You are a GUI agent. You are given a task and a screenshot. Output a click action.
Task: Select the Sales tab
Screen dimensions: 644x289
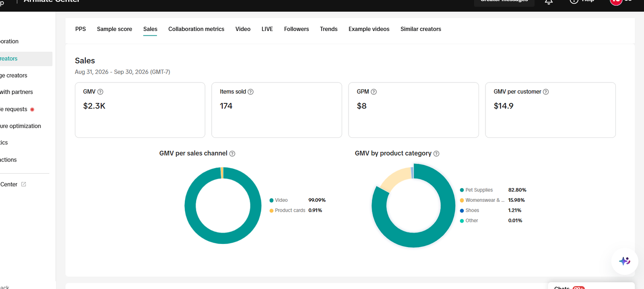pyautogui.click(x=150, y=29)
